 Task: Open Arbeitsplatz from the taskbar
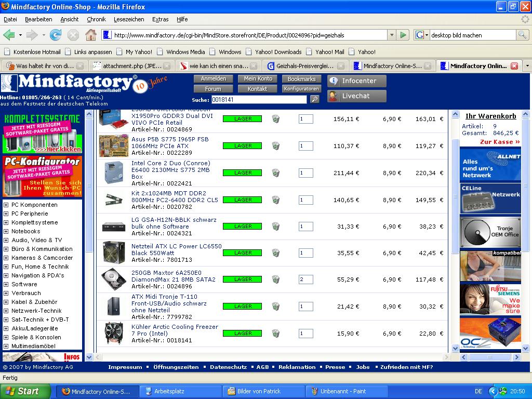point(181,391)
